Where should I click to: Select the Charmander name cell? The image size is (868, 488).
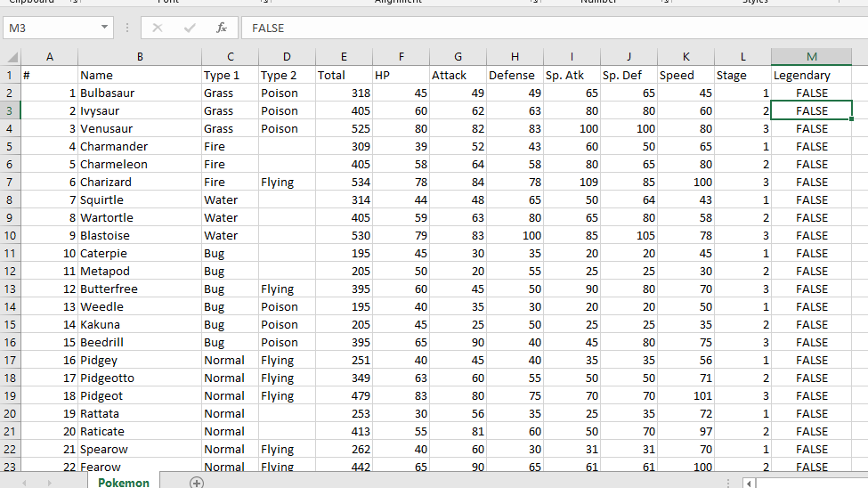[x=140, y=146]
